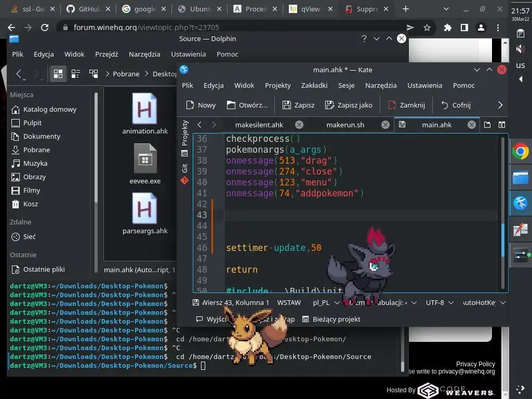Open Kate's Sesje menu
The height and width of the screenshot is (399, 532).
(346, 86)
